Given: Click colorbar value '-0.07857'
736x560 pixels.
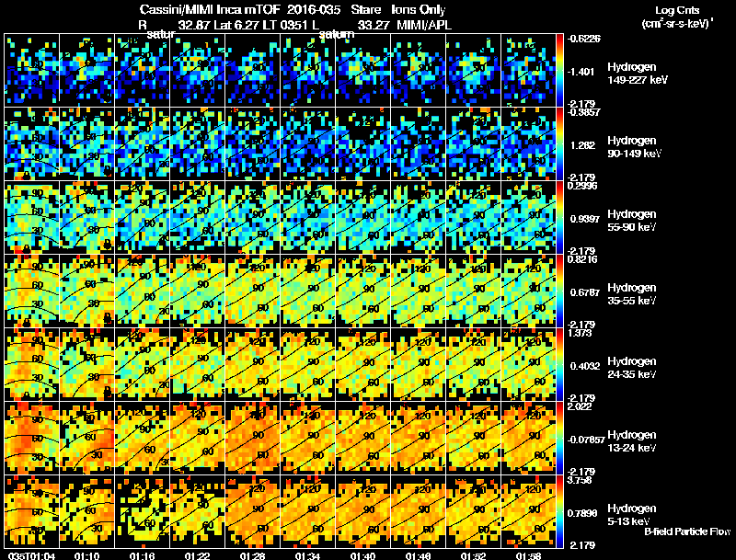Looking at the screenshot, I should tap(586, 440).
